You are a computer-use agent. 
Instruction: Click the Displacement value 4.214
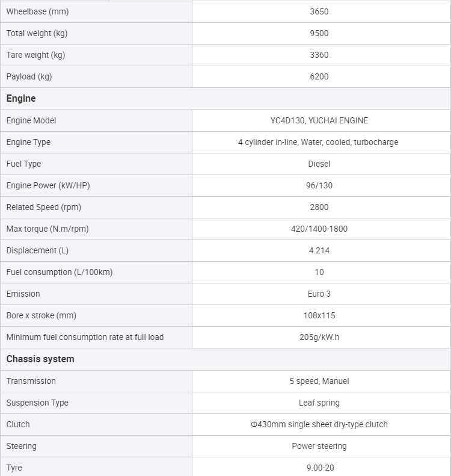coord(319,250)
